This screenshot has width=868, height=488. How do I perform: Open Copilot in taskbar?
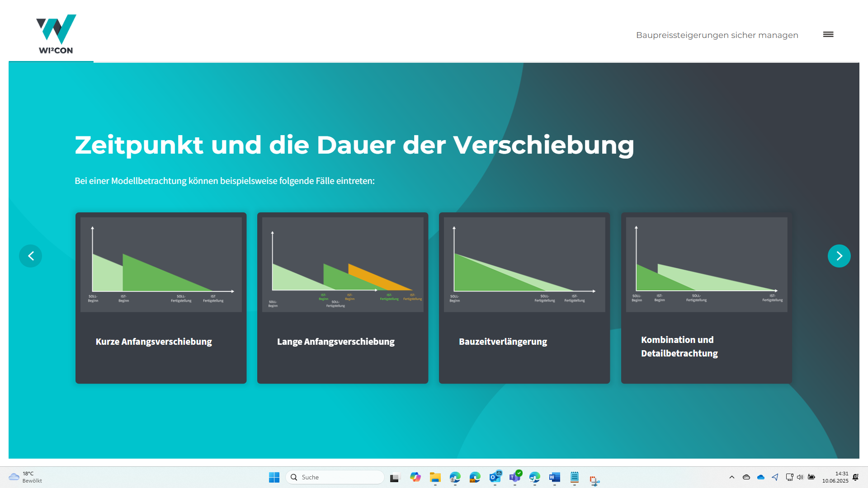click(415, 477)
